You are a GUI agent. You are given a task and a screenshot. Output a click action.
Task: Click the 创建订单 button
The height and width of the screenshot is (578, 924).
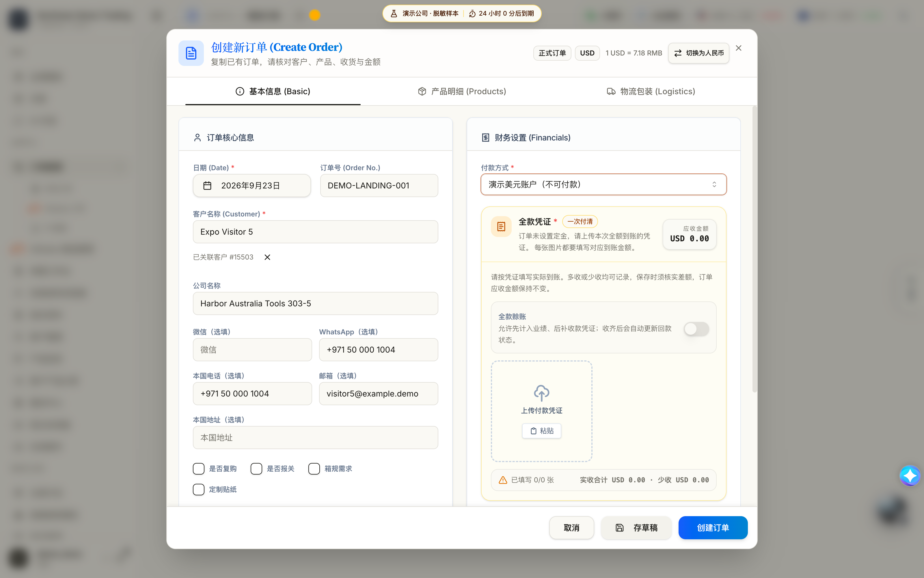[x=713, y=527]
